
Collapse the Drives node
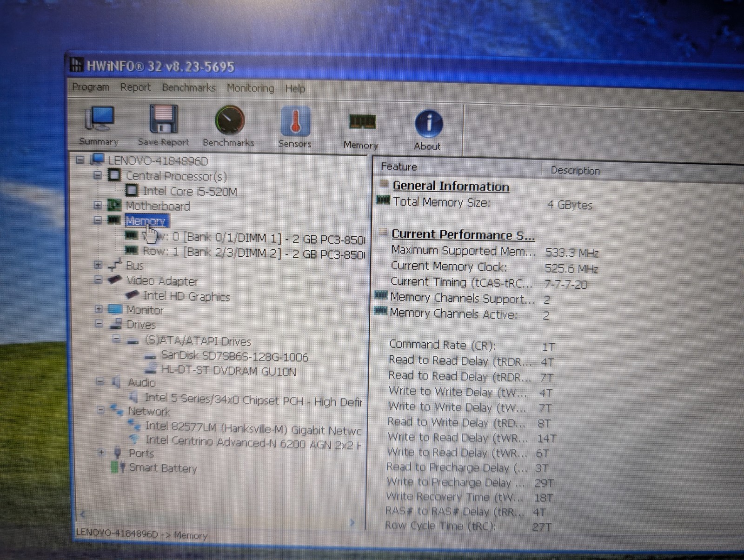pyautogui.click(x=99, y=323)
